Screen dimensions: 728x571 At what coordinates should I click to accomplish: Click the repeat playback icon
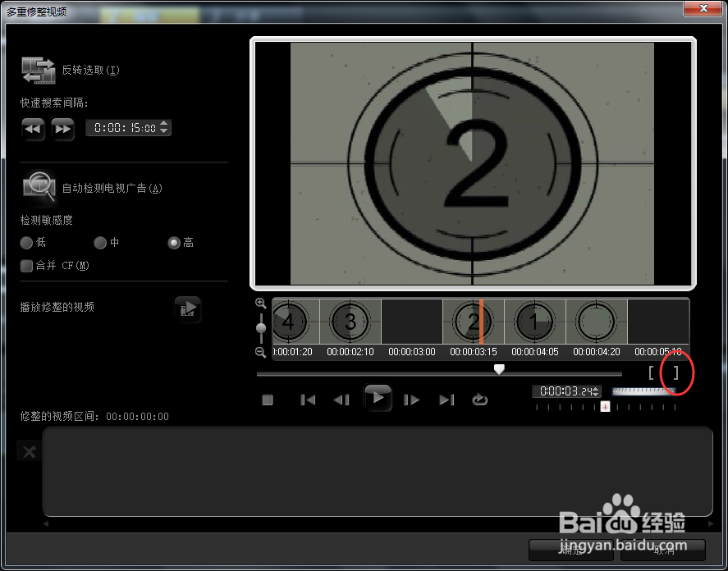[x=480, y=400]
